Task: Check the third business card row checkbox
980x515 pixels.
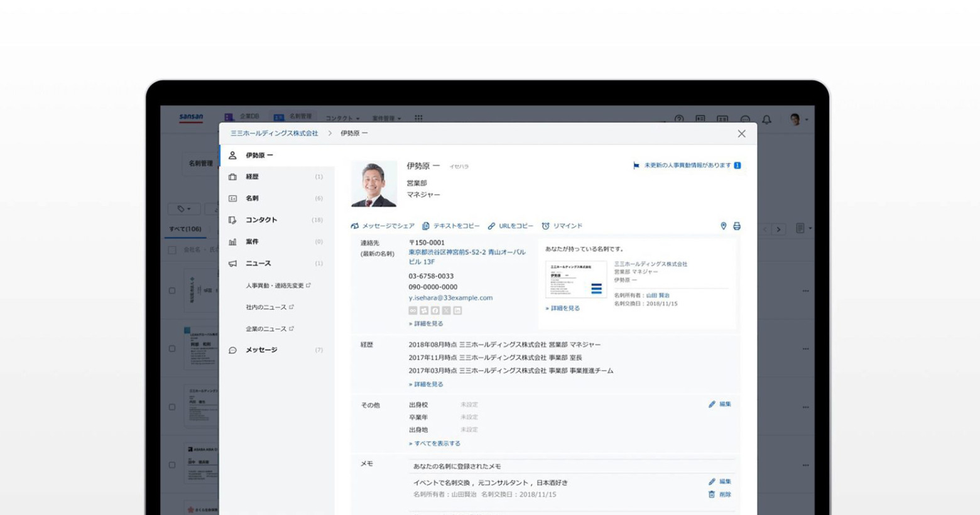Action: [x=172, y=407]
